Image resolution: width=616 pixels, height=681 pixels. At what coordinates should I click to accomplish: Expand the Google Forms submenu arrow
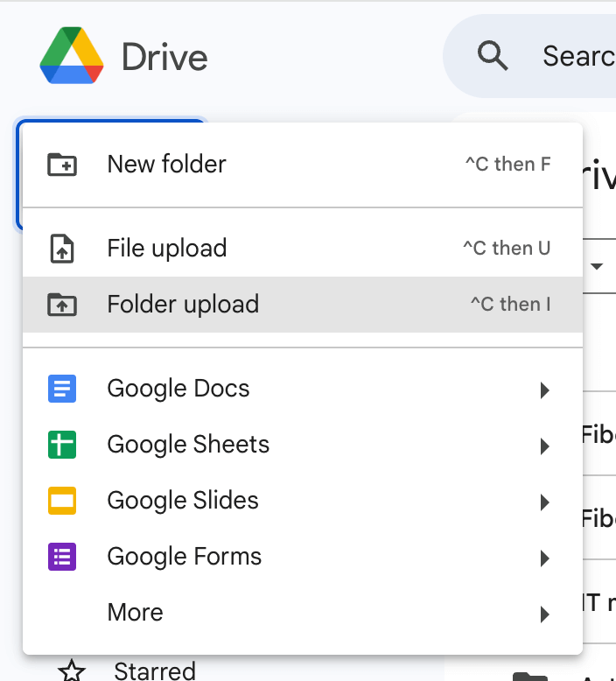(x=545, y=558)
